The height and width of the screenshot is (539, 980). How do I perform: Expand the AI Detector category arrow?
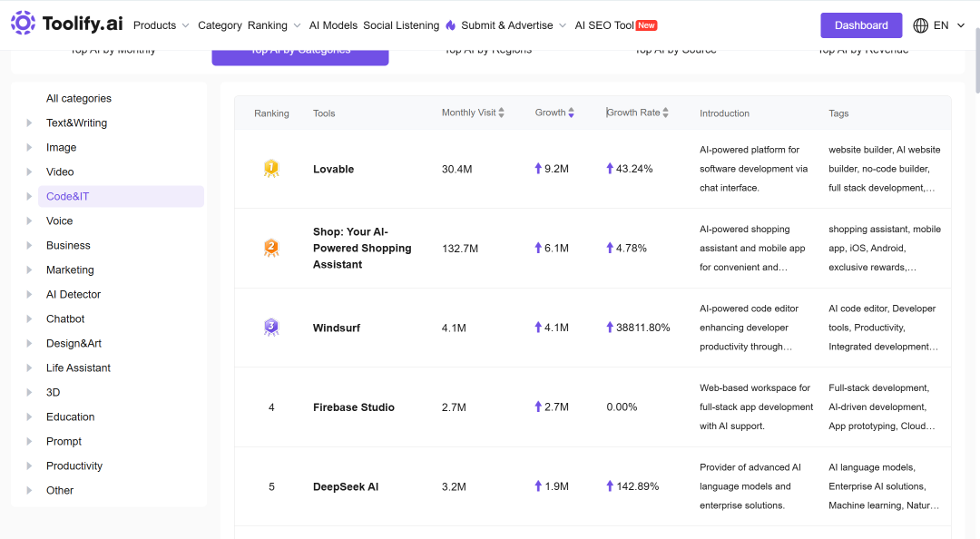[29, 295]
